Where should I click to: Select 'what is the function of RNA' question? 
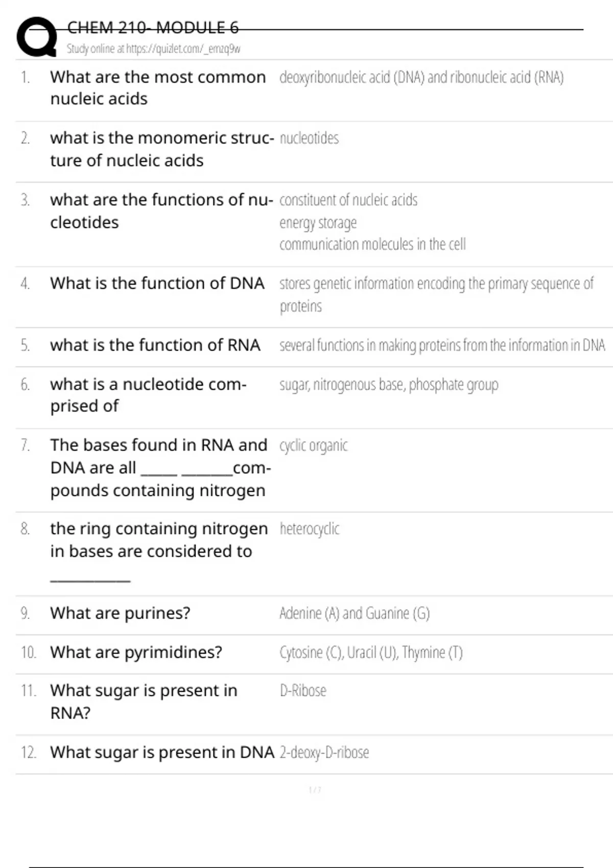(155, 345)
